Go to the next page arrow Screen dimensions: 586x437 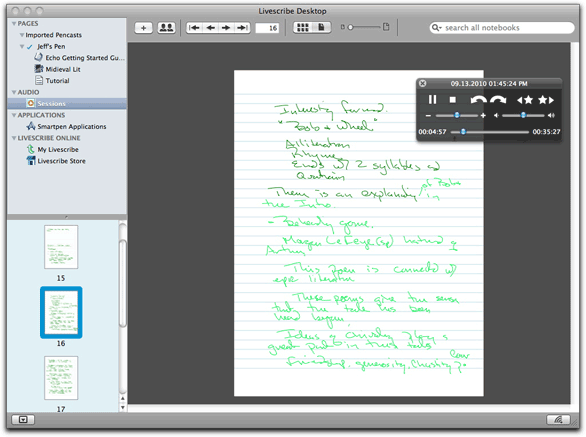226,28
